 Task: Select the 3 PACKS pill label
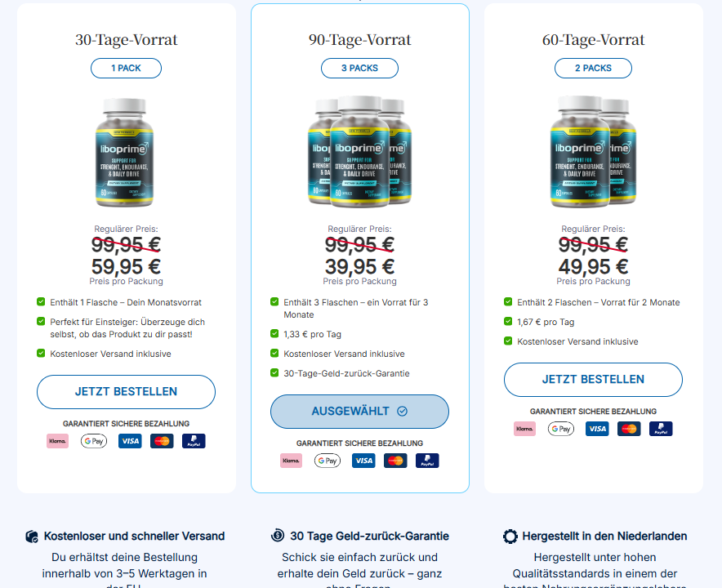(x=359, y=68)
